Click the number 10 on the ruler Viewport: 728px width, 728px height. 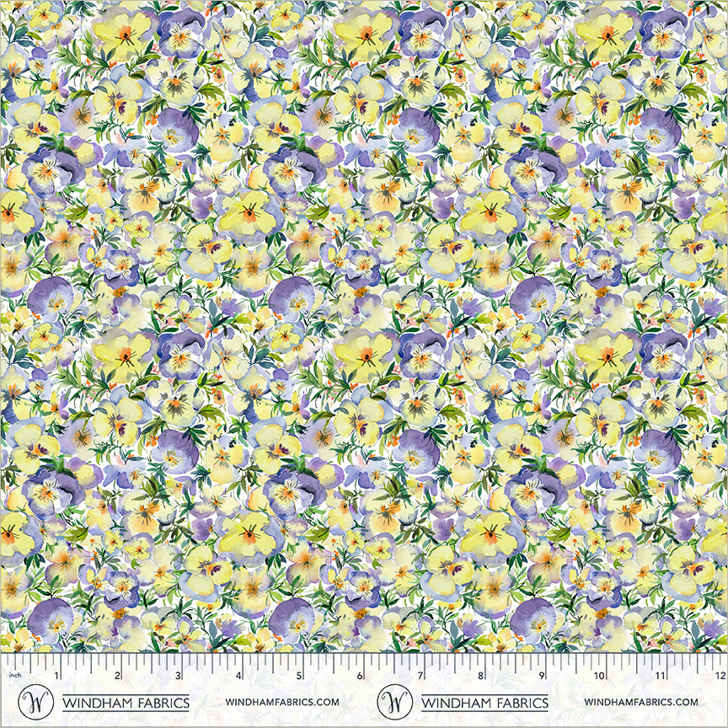599,676
